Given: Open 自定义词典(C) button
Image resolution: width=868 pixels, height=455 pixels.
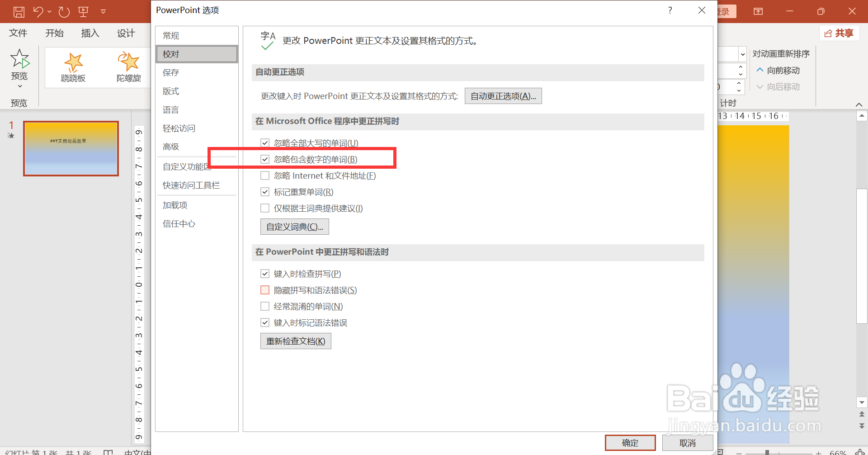Looking at the screenshot, I should [x=295, y=227].
